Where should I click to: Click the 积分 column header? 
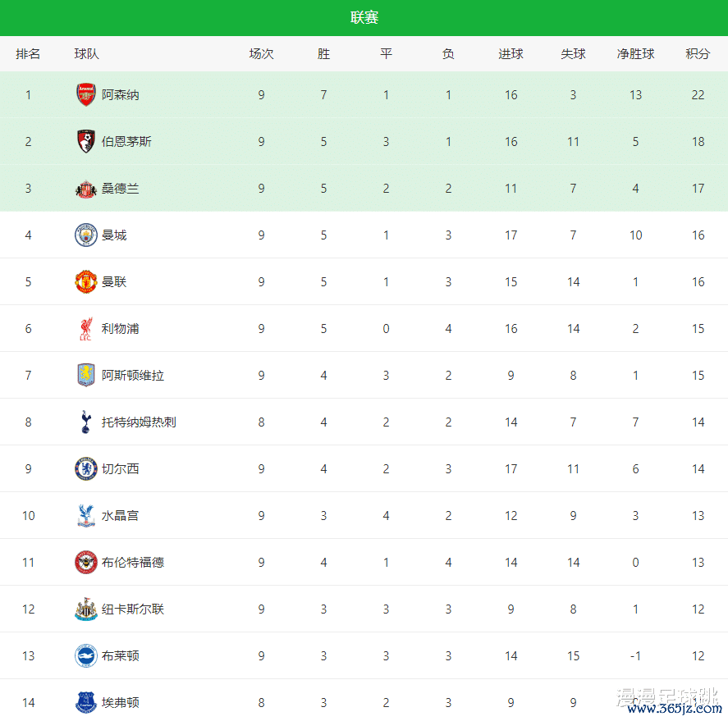(698, 54)
